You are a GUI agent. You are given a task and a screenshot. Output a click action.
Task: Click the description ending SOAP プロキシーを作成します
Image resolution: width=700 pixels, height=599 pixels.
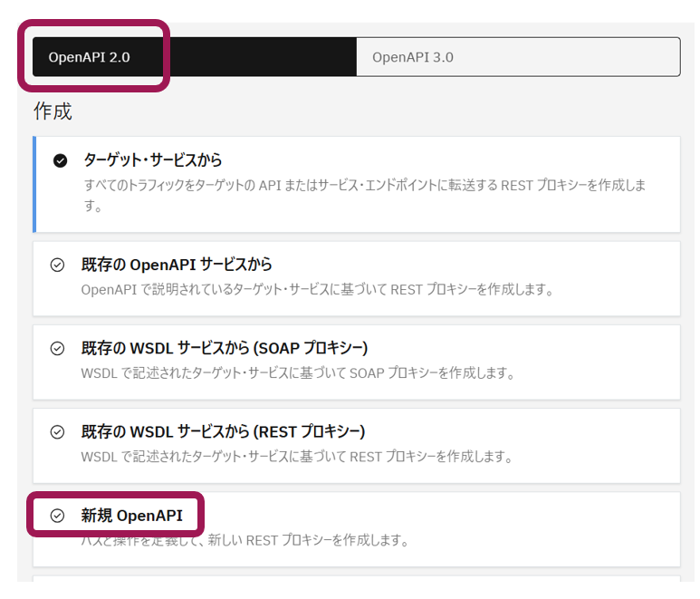[297, 372]
